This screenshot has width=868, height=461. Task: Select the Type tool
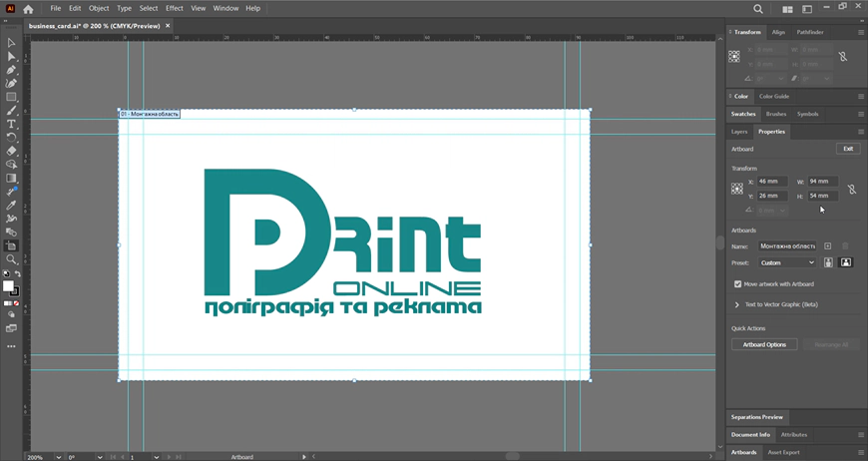pos(11,124)
